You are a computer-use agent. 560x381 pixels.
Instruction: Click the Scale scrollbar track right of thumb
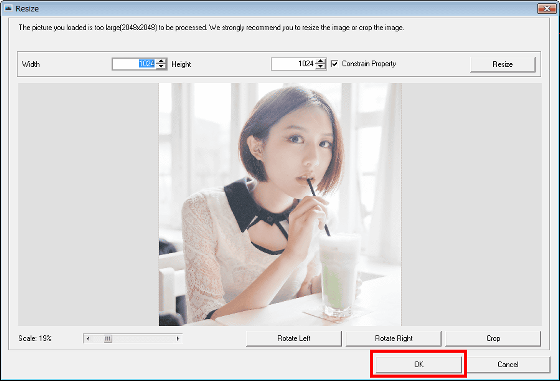[x=143, y=339]
